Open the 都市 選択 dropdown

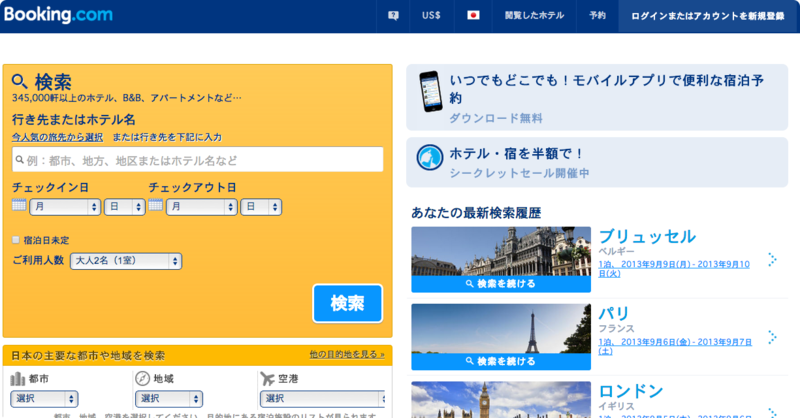click(x=44, y=399)
